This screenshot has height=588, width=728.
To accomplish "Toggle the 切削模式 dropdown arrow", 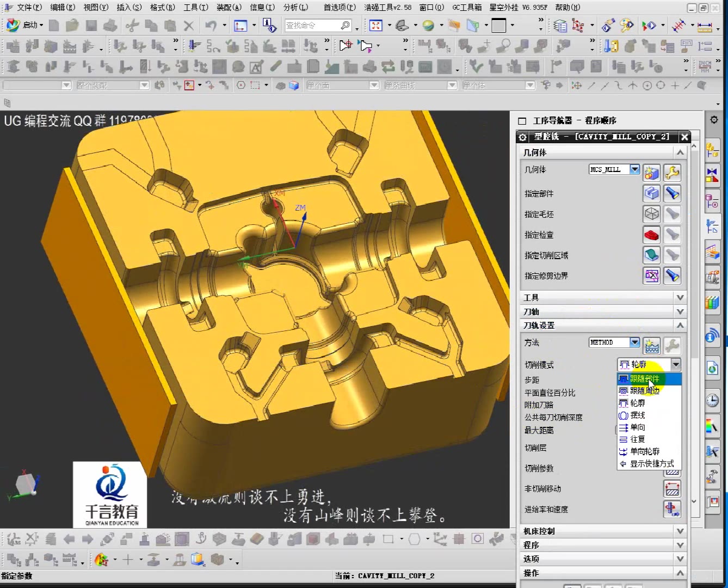I will click(676, 364).
